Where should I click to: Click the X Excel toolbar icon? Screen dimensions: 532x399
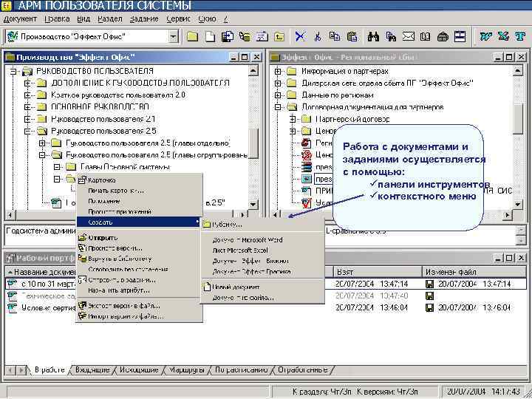coord(503,36)
